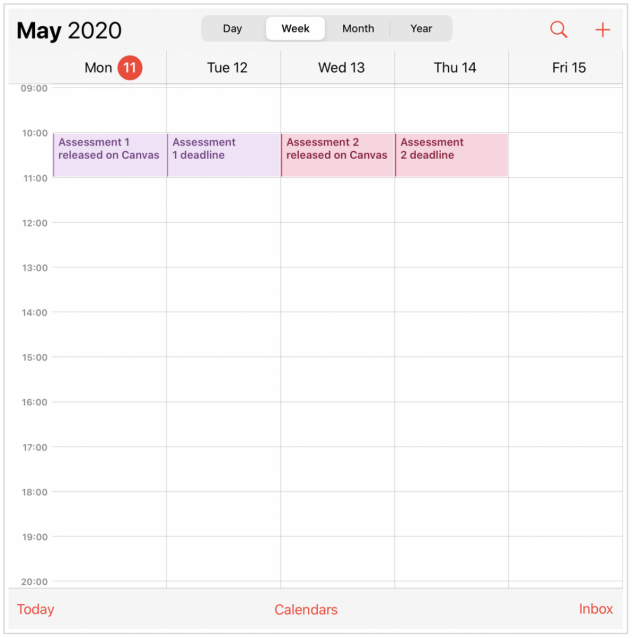Switch to Month view
Viewport: 633px width, 638px height.
[358, 29]
